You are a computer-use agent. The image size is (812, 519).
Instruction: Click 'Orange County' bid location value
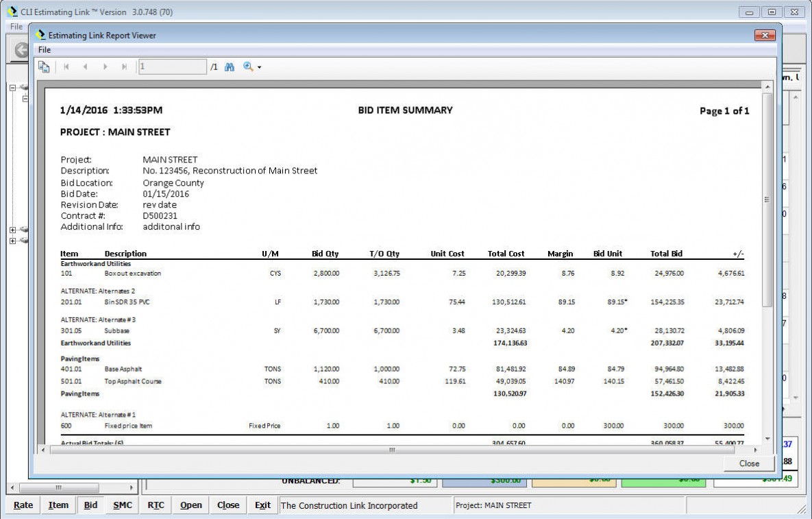click(173, 183)
